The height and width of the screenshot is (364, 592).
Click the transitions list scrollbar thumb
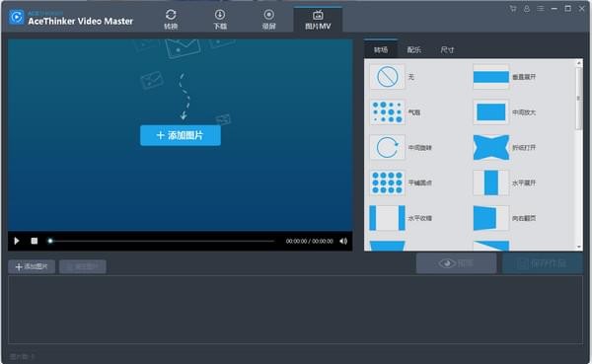[579, 99]
